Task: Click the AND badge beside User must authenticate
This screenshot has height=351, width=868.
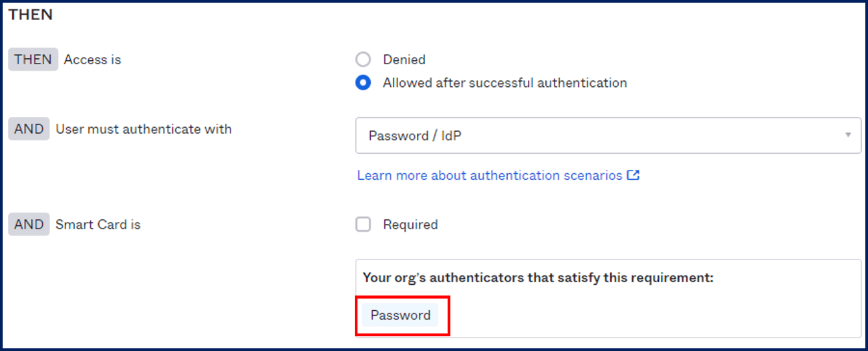Action: pos(29,129)
